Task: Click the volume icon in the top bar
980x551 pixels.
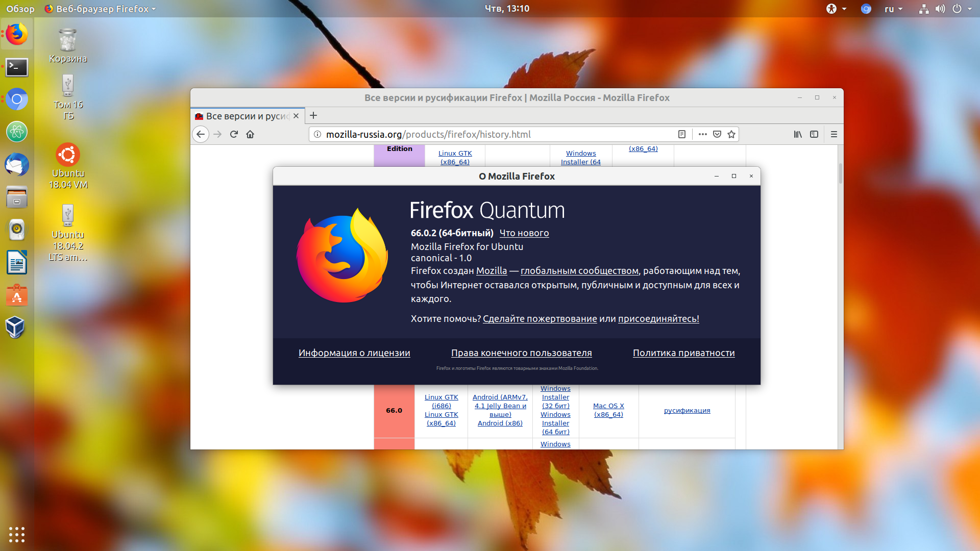Action: tap(940, 9)
